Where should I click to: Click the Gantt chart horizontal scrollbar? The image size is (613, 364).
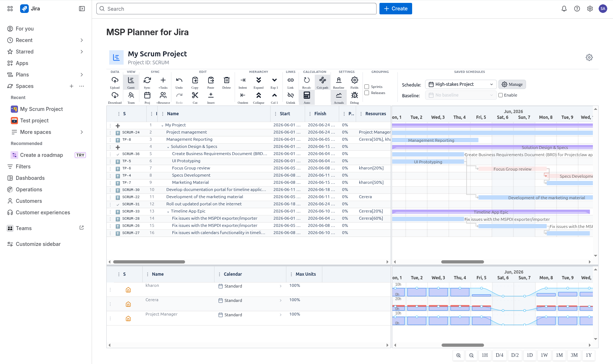(462, 262)
